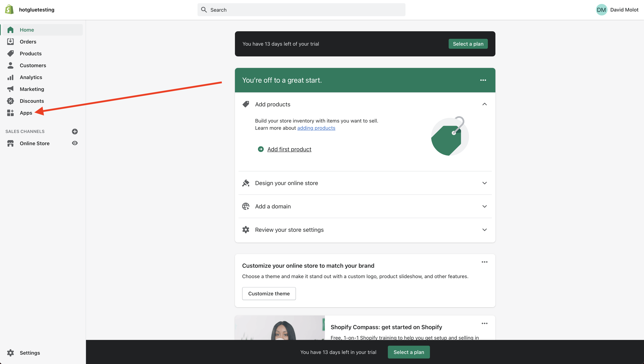Focus the Search input field
Viewport: 644px width, 364px height.
301,10
